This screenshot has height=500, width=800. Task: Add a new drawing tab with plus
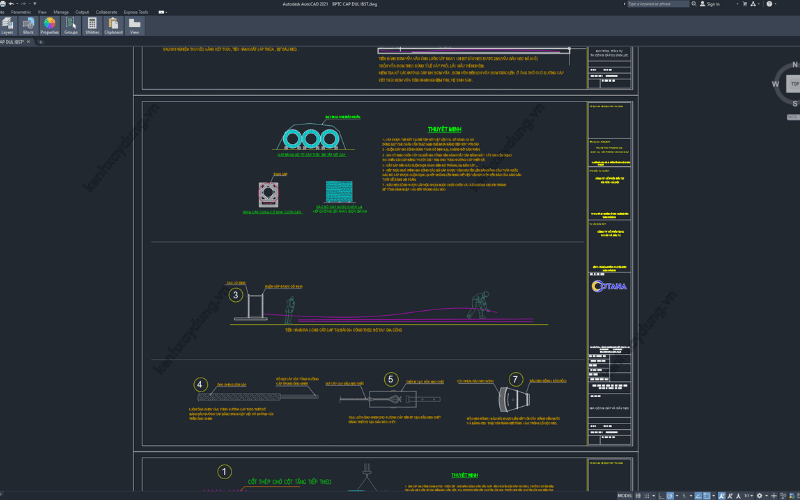[42, 42]
